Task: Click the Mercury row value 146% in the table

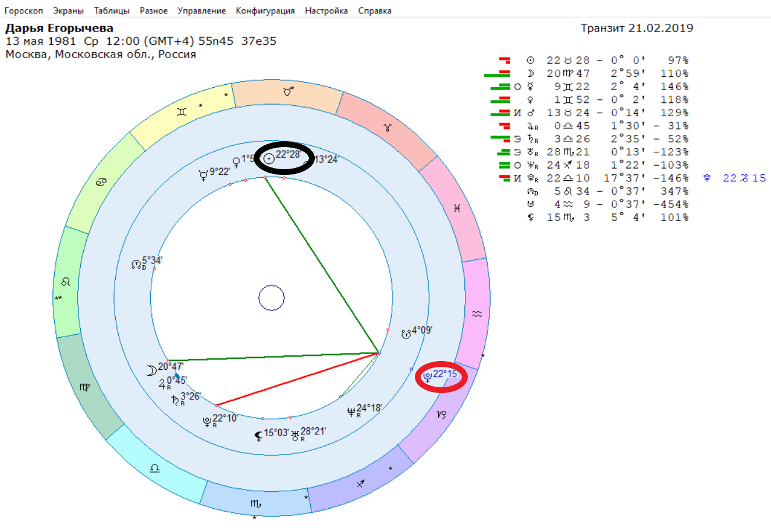Action: tap(675, 87)
